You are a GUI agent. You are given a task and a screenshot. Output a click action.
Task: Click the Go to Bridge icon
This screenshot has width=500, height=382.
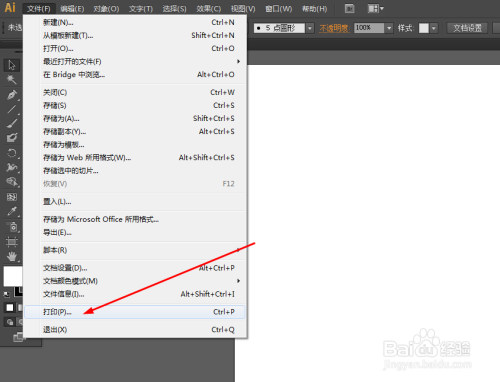point(349,8)
